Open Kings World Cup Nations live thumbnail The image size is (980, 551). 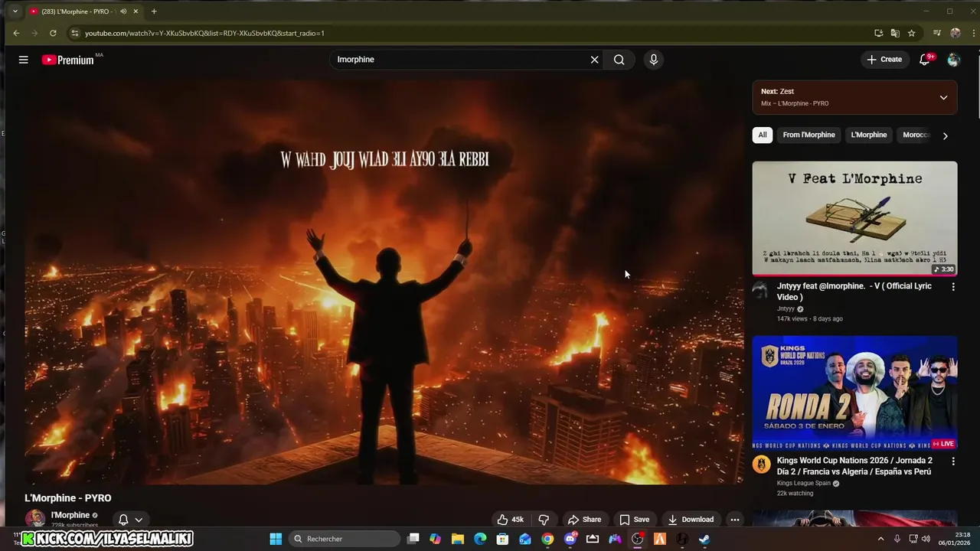coord(854,393)
